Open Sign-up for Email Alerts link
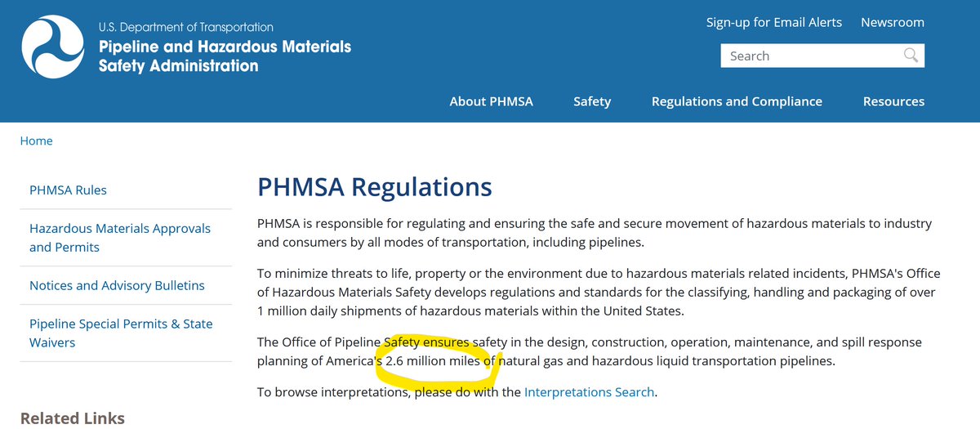This screenshot has width=980, height=429. (x=774, y=22)
